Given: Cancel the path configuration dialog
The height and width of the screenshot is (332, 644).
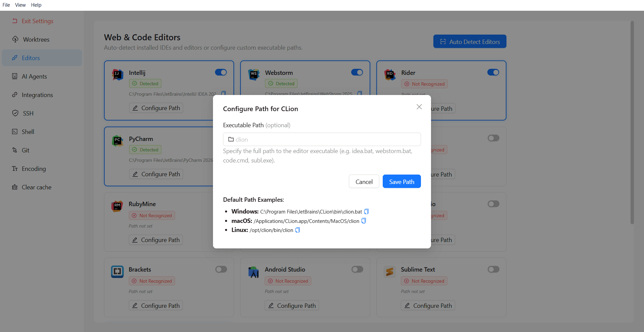Looking at the screenshot, I should [x=364, y=182].
